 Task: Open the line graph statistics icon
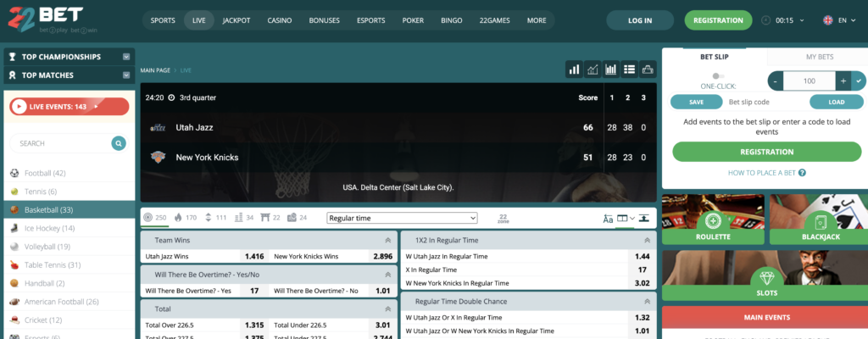pos(593,69)
